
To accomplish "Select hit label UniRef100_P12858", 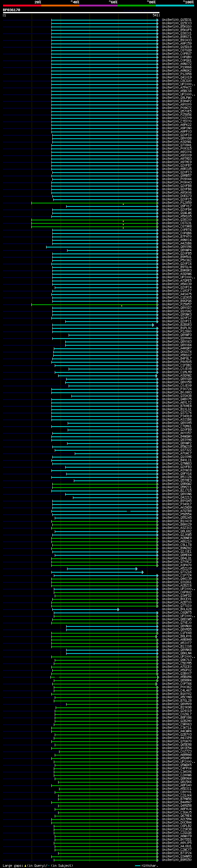I will [176, 74].
